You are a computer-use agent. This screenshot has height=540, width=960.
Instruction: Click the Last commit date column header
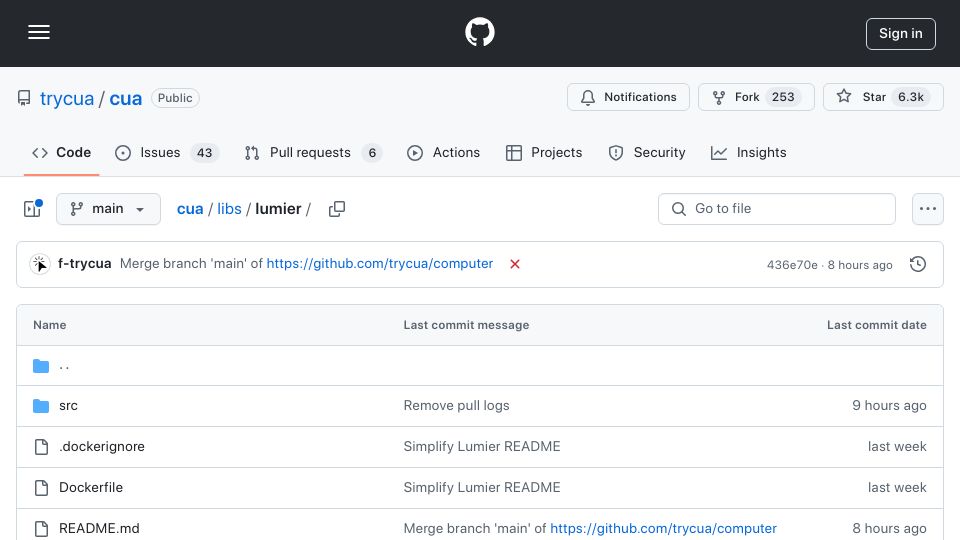coord(877,325)
